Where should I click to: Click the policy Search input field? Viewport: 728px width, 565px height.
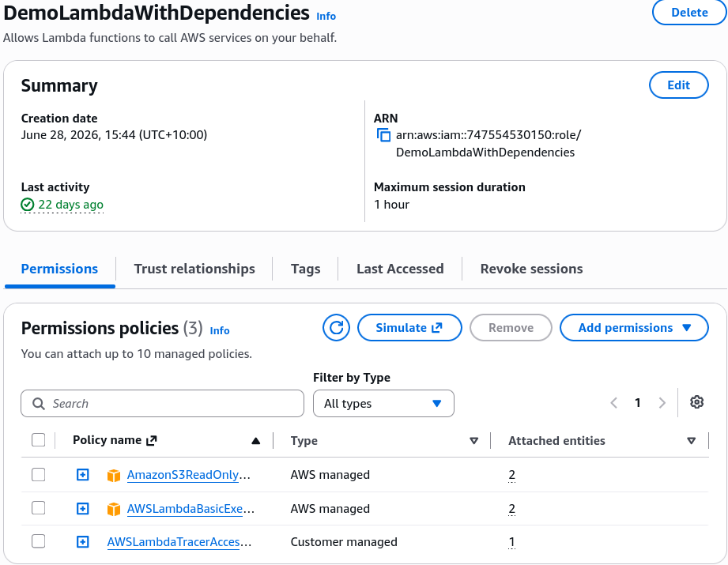point(163,404)
